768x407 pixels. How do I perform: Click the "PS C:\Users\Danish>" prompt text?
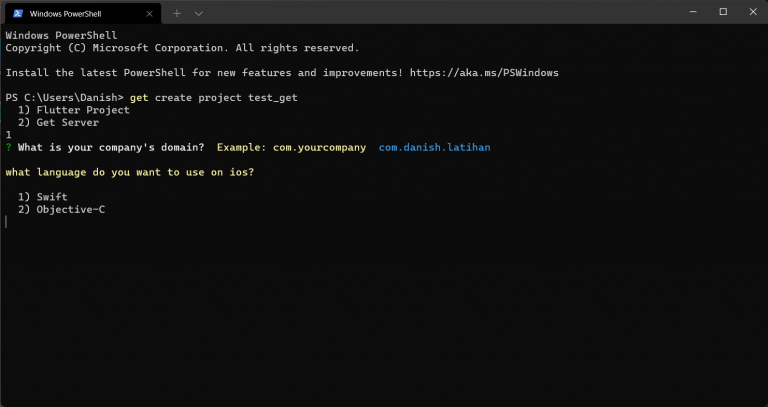tap(64, 98)
